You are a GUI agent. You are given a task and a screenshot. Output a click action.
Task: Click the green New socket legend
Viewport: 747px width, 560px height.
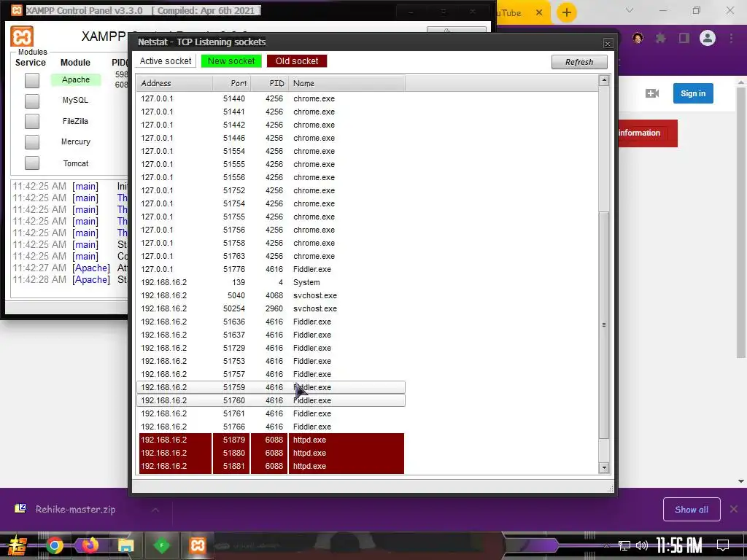231,61
